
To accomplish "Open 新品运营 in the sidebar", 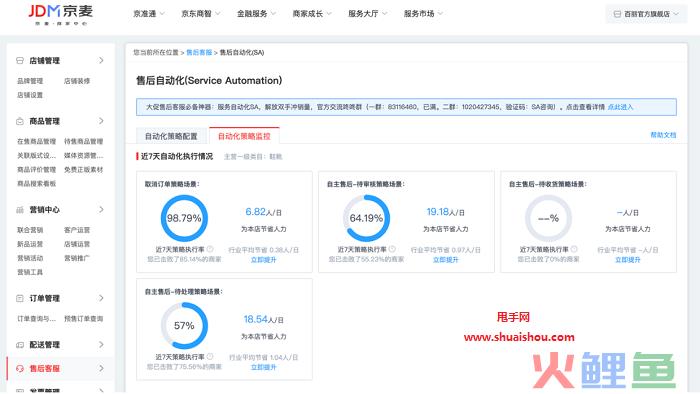I will pyautogui.click(x=30, y=244).
